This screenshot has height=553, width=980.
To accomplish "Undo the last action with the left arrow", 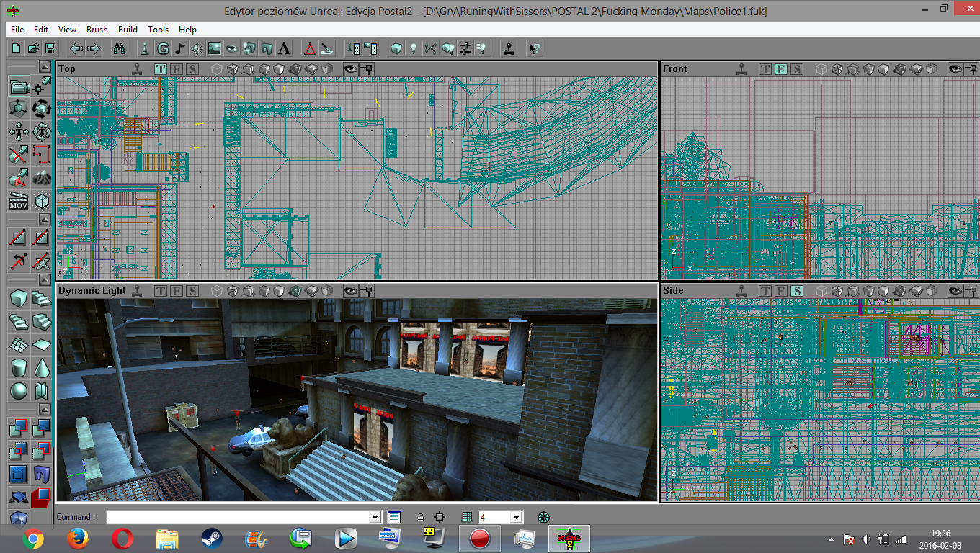I will pos(76,48).
